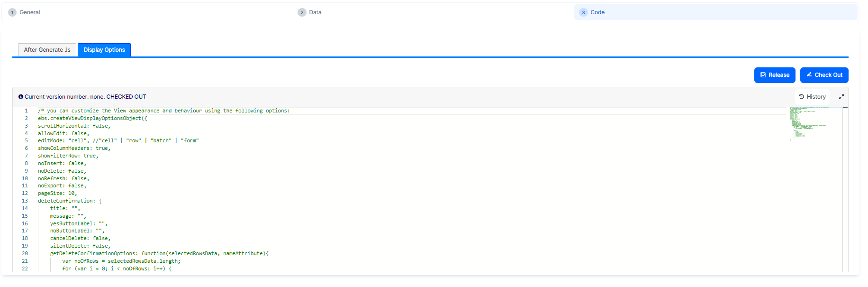Screen dimensions: 868x287
Task: Switch to the After Generate Js tab
Action: click(47, 50)
